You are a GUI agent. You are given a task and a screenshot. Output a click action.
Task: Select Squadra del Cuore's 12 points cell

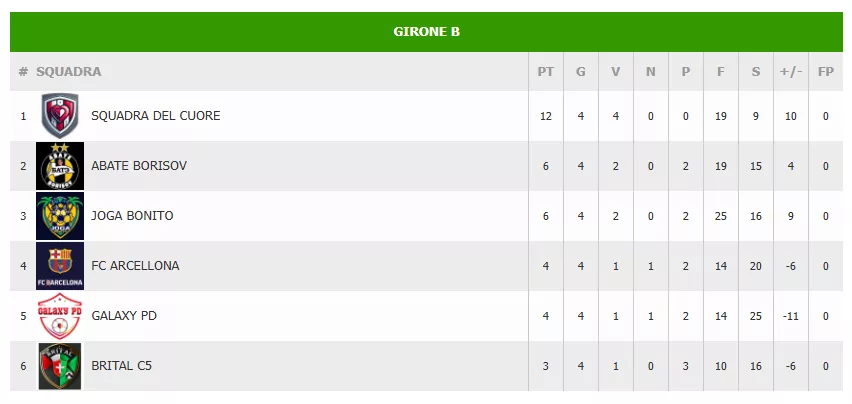tap(545, 116)
